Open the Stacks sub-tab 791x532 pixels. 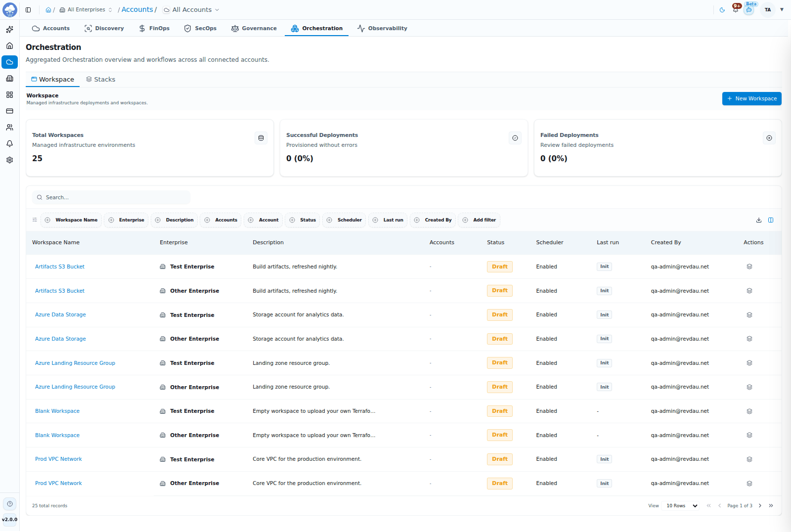[x=100, y=80]
